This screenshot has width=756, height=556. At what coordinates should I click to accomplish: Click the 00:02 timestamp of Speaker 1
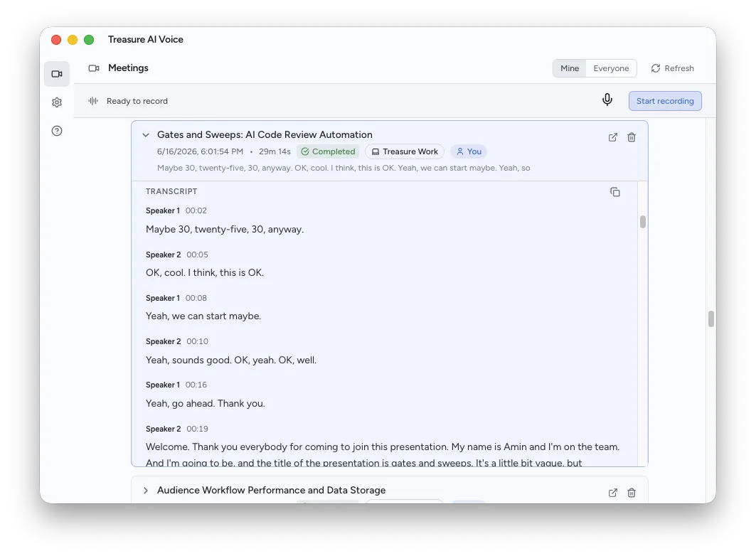coord(196,210)
